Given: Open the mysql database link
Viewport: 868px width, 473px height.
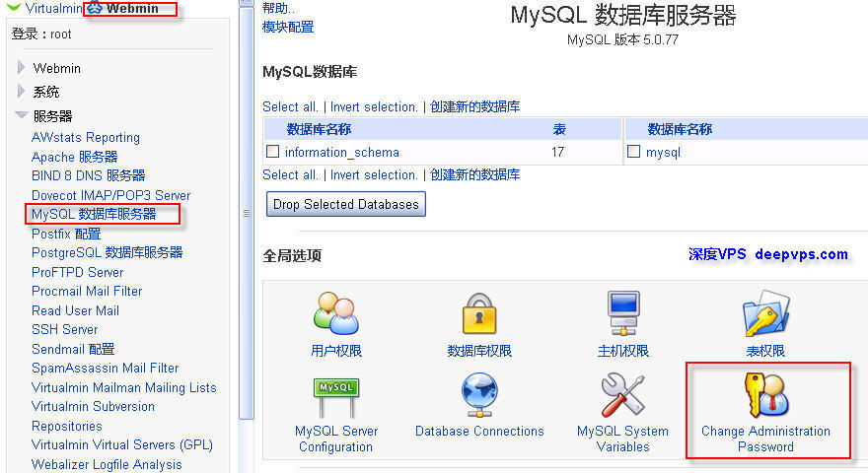Looking at the screenshot, I should pos(663,152).
